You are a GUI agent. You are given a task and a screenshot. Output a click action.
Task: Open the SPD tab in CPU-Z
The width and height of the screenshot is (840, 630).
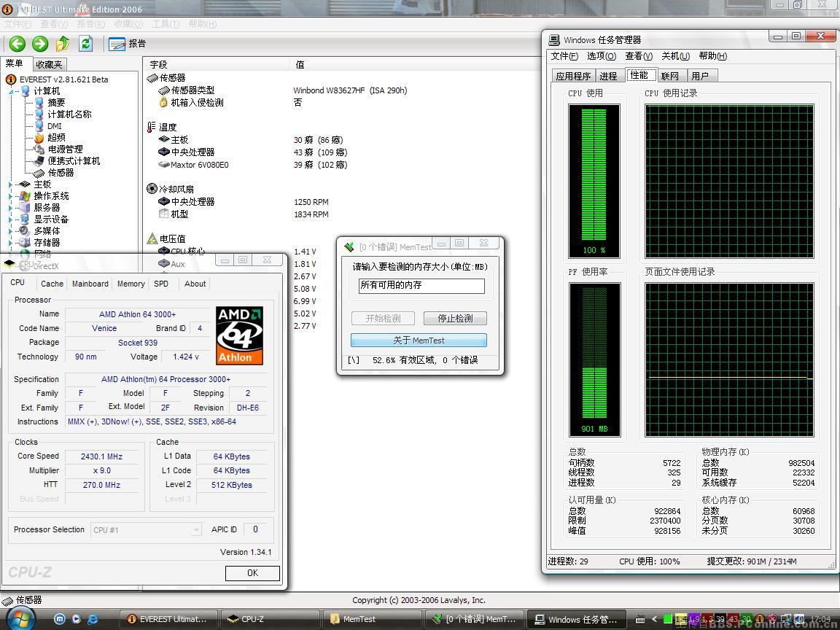coord(161,284)
